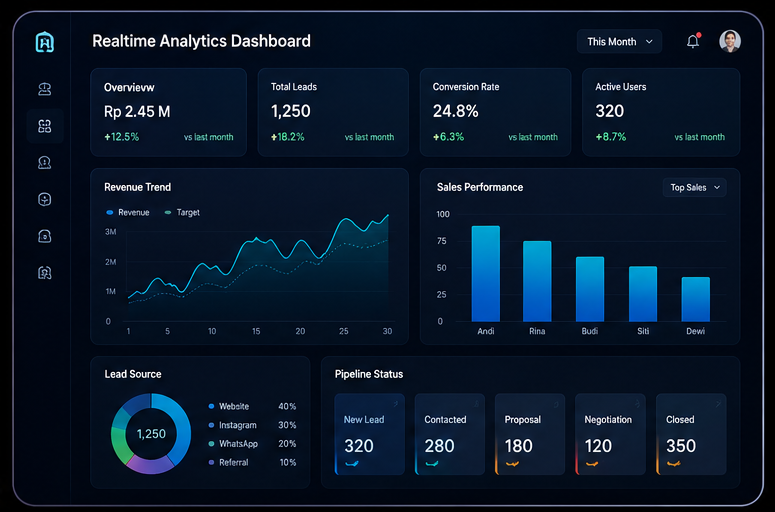The image size is (775, 512).
Task: Toggle Instagram in the Lead Source legend
Action: (232, 425)
